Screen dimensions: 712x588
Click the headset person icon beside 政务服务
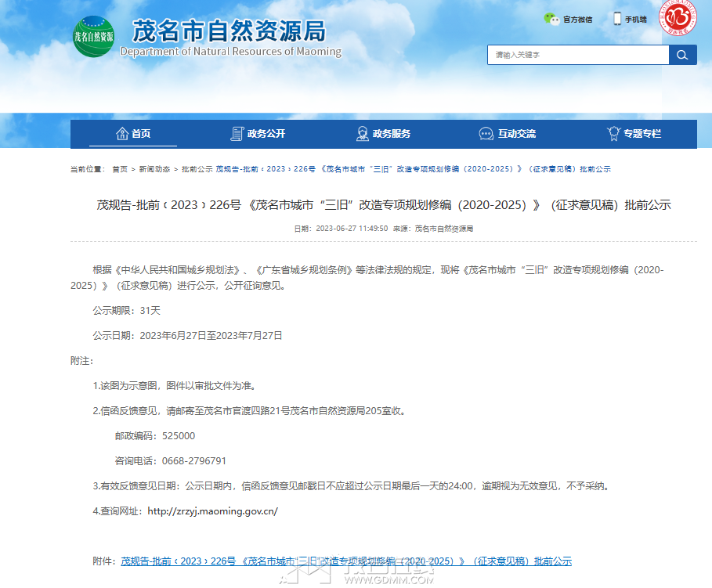pos(363,133)
